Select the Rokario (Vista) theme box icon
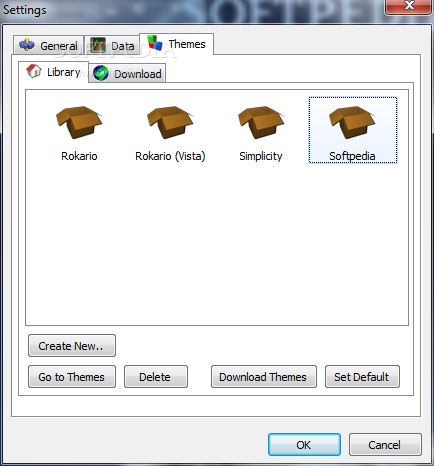This screenshot has height=466, width=434. tap(170, 122)
